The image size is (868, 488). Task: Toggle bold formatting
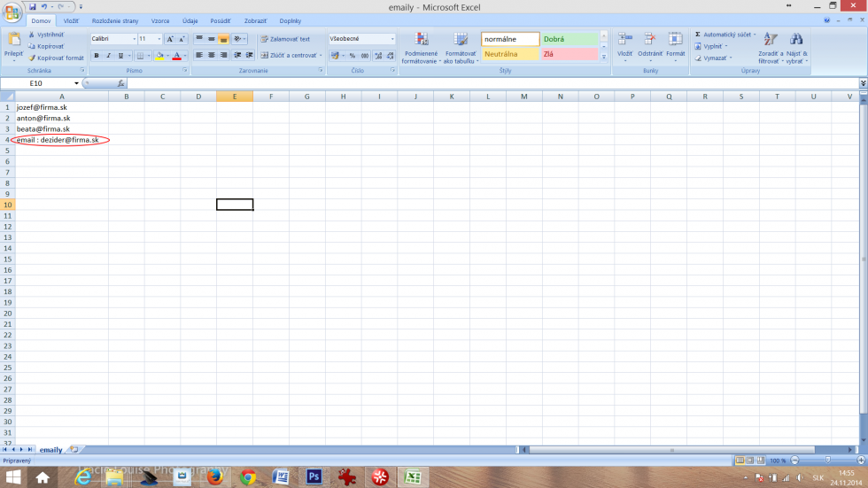[97, 55]
